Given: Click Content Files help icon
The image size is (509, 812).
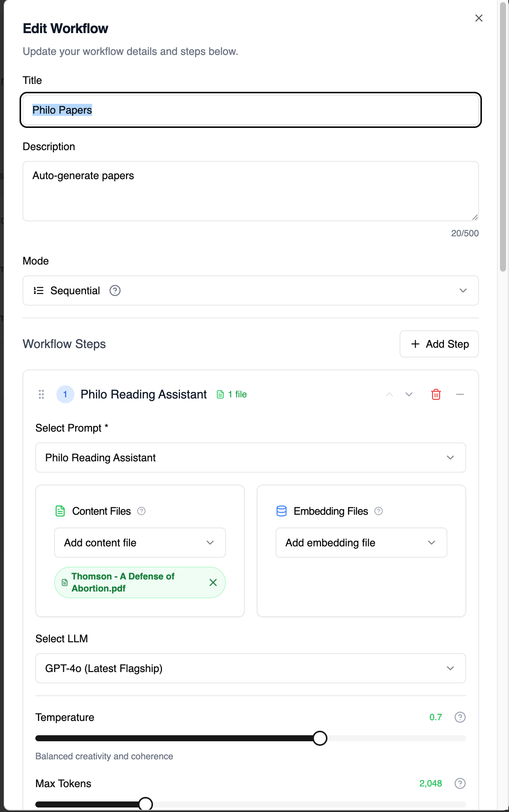Looking at the screenshot, I should coord(141,511).
